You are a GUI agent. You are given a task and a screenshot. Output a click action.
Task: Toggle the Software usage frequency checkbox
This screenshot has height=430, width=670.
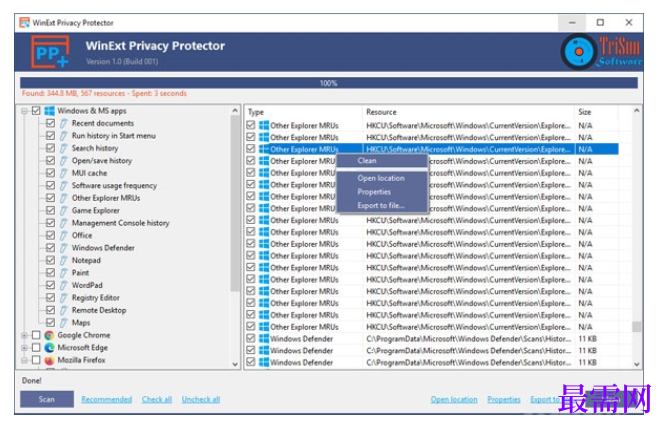coord(50,186)
